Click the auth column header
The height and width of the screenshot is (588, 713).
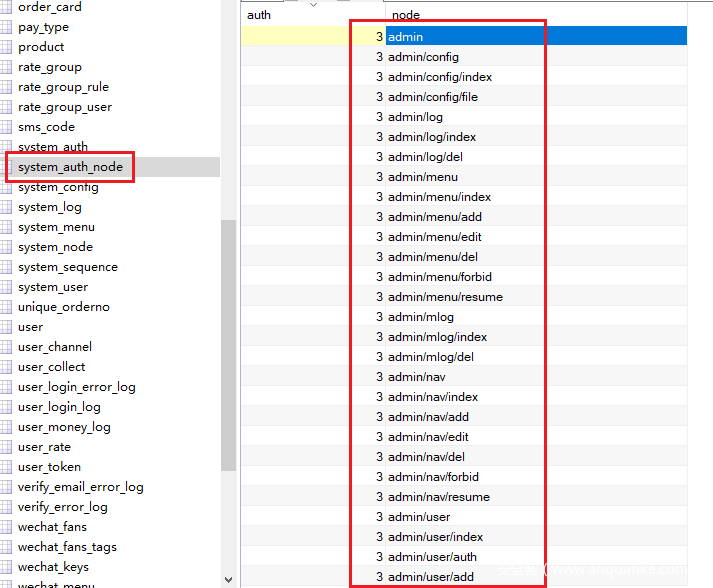(x=259, y=15)
